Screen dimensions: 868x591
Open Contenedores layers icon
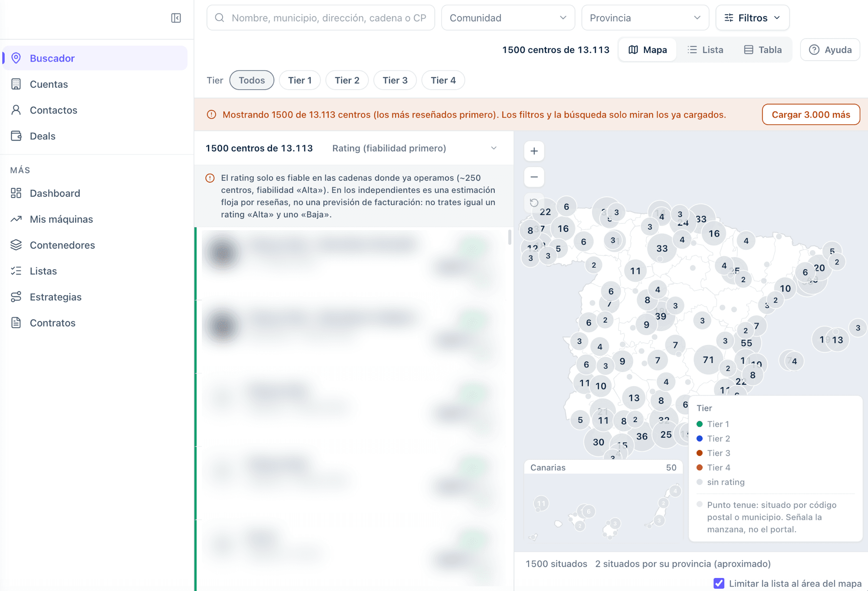[x=16, y=245]
